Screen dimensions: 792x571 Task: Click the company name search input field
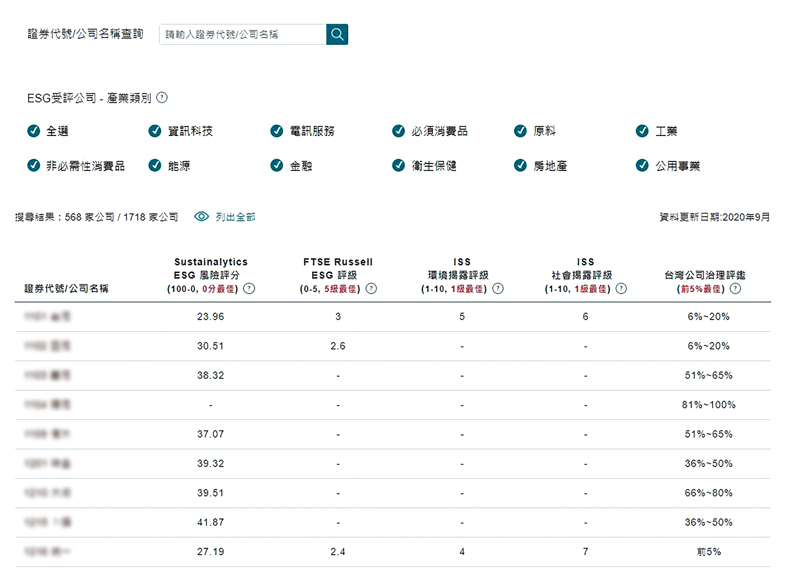243,34
